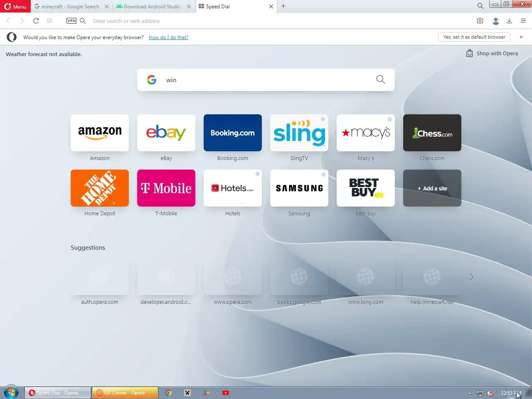The image size is (532, 399).
Task: Open the Minecraft creeper taskbar icon
Action: [x=187, y=393]
